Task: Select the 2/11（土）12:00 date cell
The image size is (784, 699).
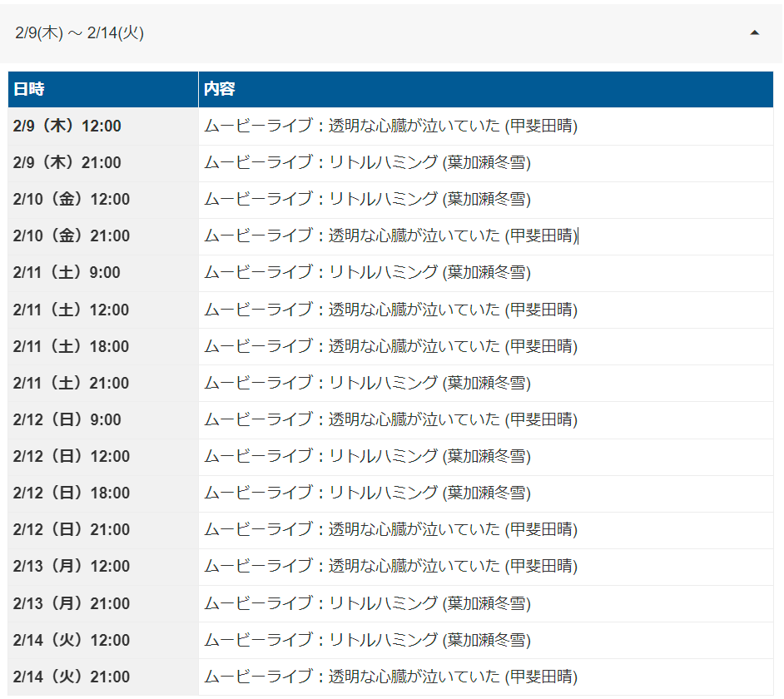Action: [103, 310]
